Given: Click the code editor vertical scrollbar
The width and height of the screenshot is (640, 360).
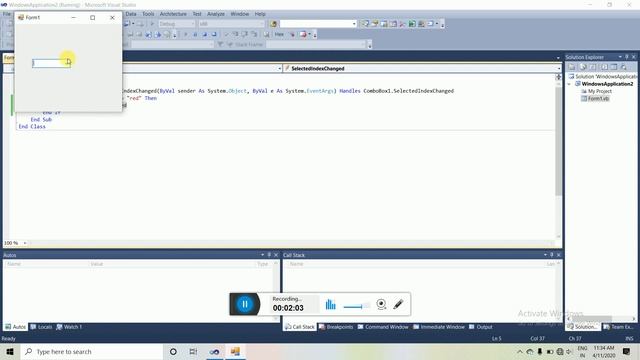Looking at the screenshot, I should click(x=558, y=141).
